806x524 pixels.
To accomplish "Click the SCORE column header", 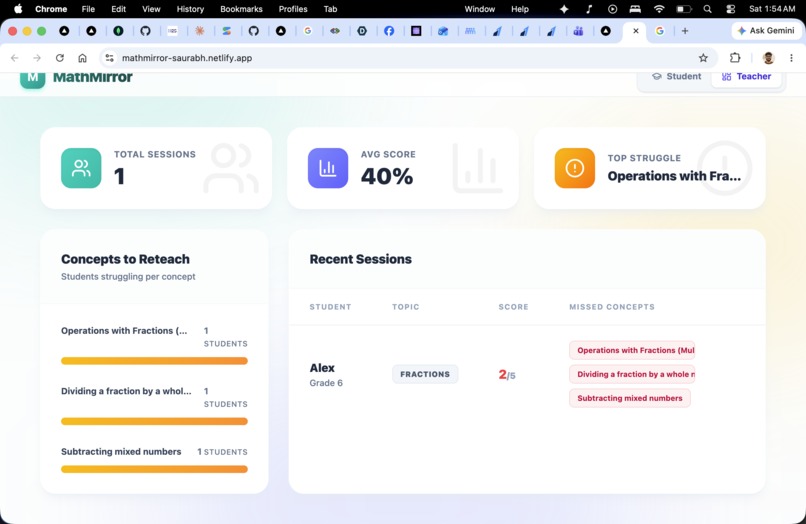I will [513, 307].
